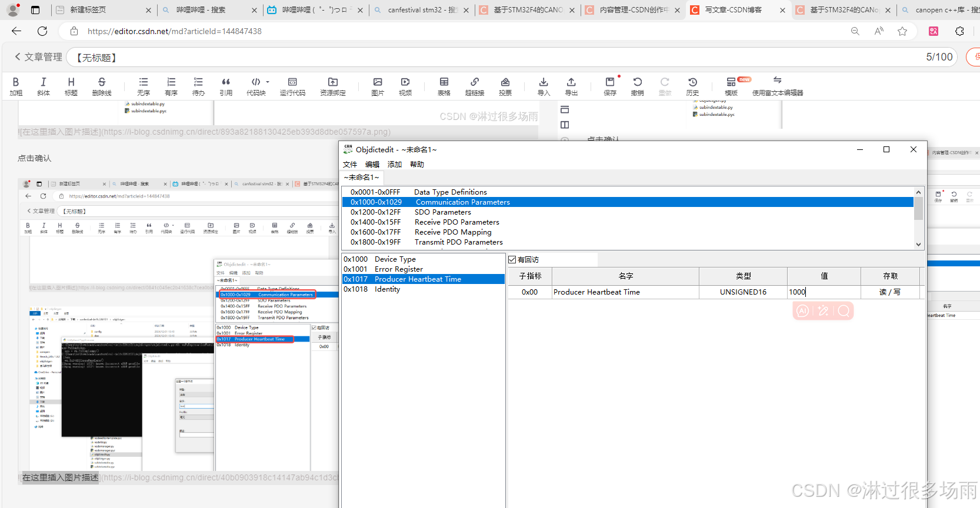Apply strikethrough with the 删除线 icon
Image resolution: width=980 pixels, height=508 pixels.
(102, 86)
